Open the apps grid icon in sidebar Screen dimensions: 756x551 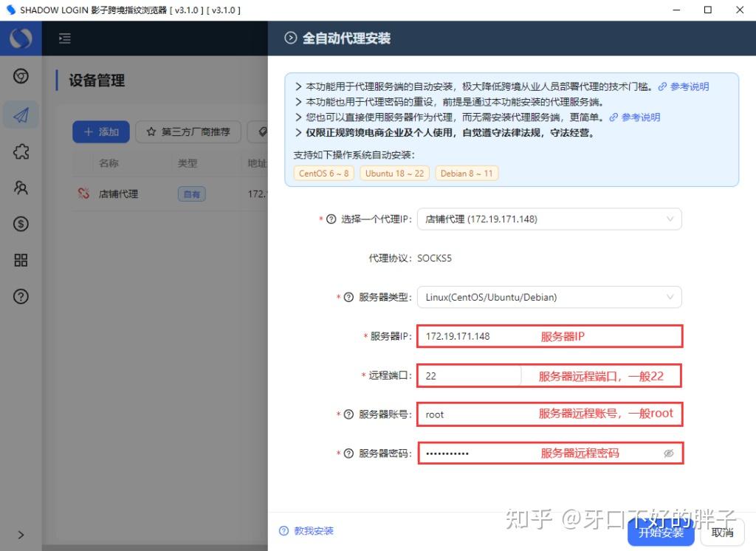pyautogui.click(x=21, y=260)
